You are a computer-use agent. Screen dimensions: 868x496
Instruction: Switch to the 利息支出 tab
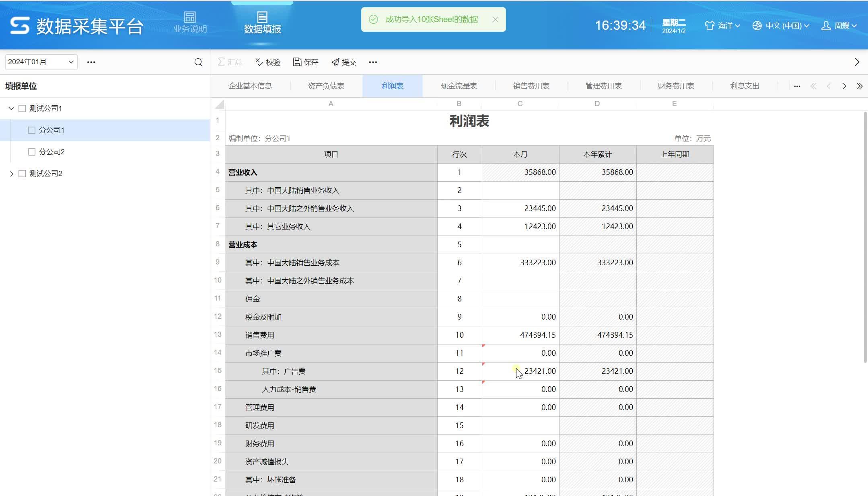click(745, 86)
